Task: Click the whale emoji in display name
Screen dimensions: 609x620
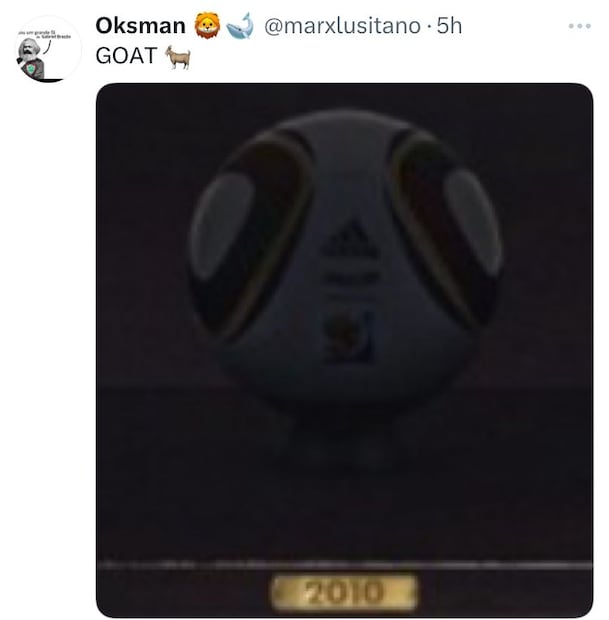Action: [x=240, y=26]
